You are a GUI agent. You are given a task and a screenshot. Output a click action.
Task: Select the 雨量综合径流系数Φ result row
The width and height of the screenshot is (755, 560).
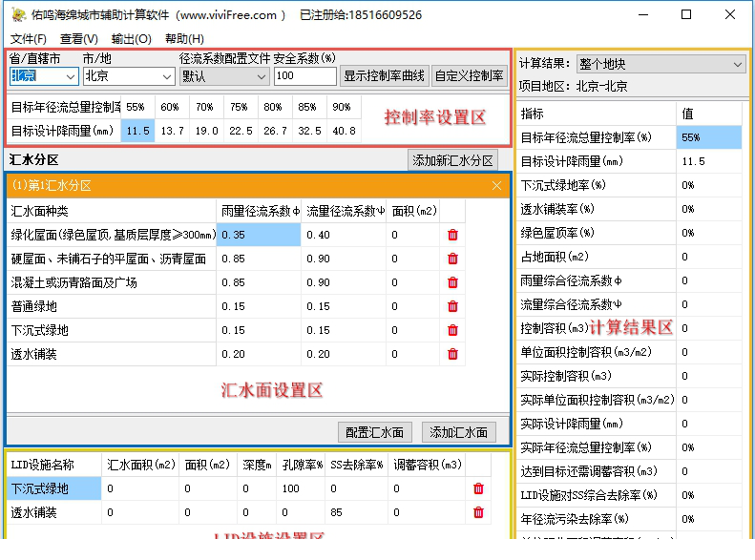pyautogui.click(x=629, y=280)
